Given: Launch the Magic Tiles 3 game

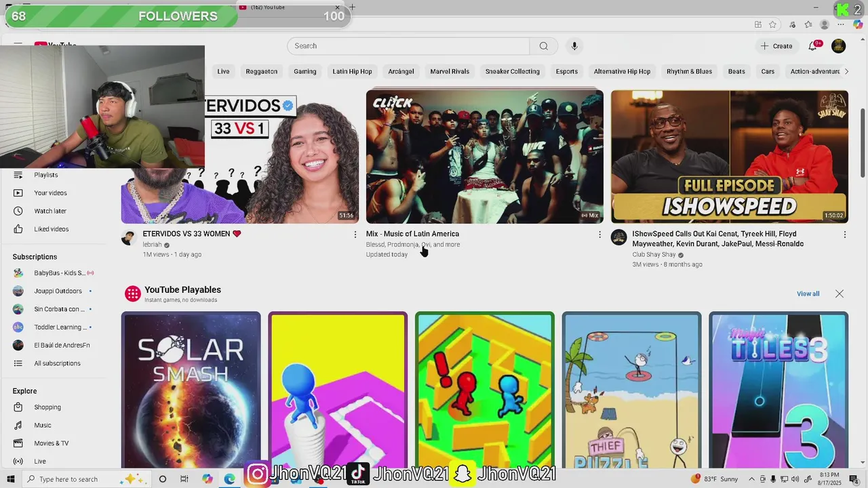Looking at the screenshot, I should [x=778, y=390].
